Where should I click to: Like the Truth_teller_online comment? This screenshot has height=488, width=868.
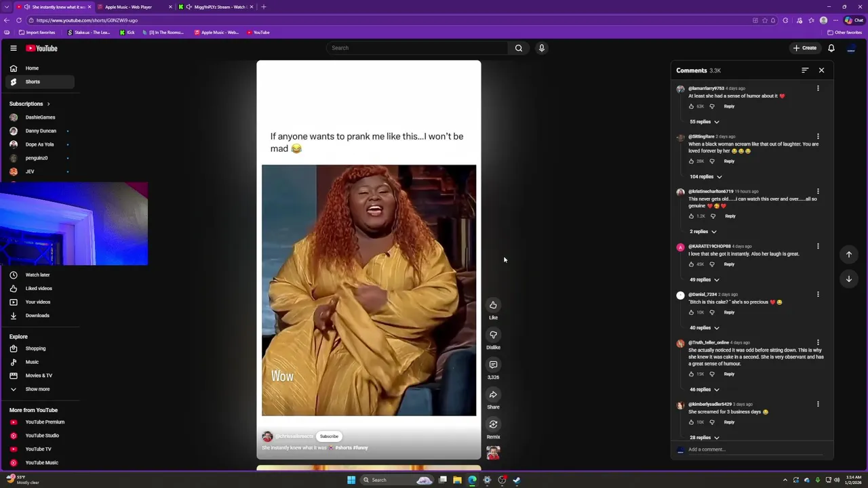click(x=691, y=374)
